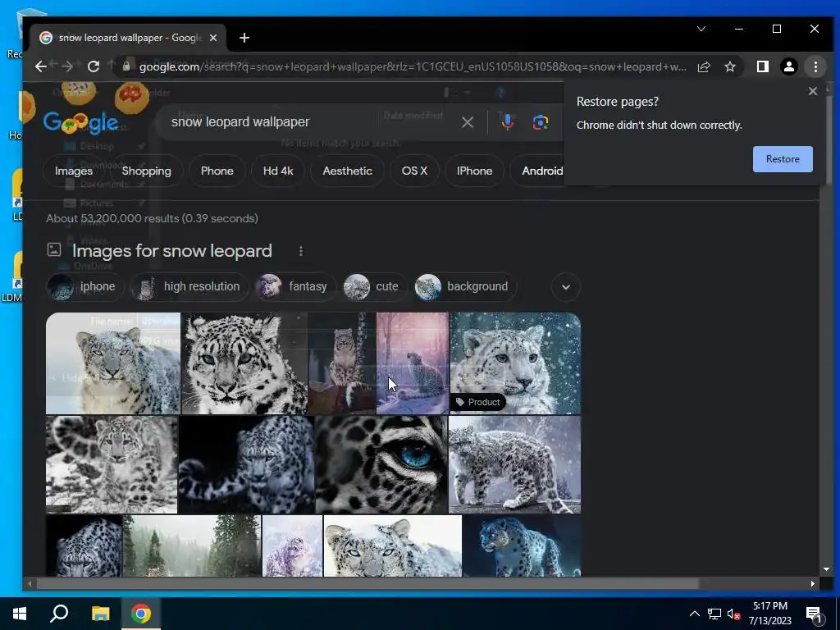
Task: Click in the snow leopard wallpaper search field
Action: click(311, 122)
